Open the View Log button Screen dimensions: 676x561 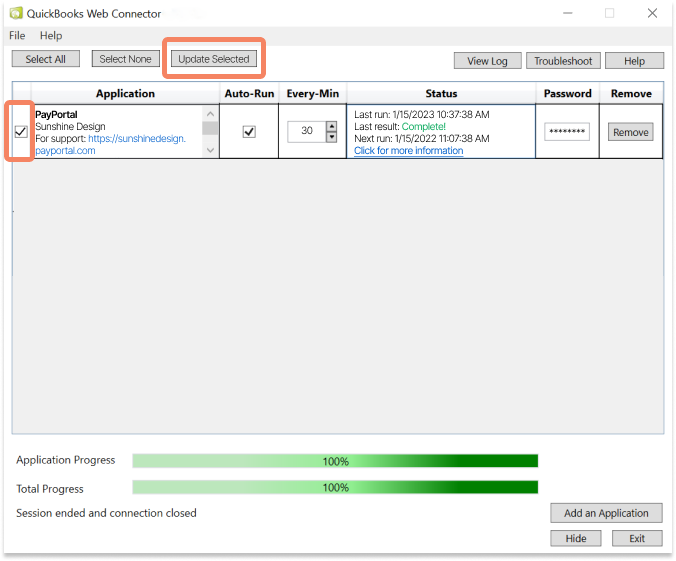(488, 61)
